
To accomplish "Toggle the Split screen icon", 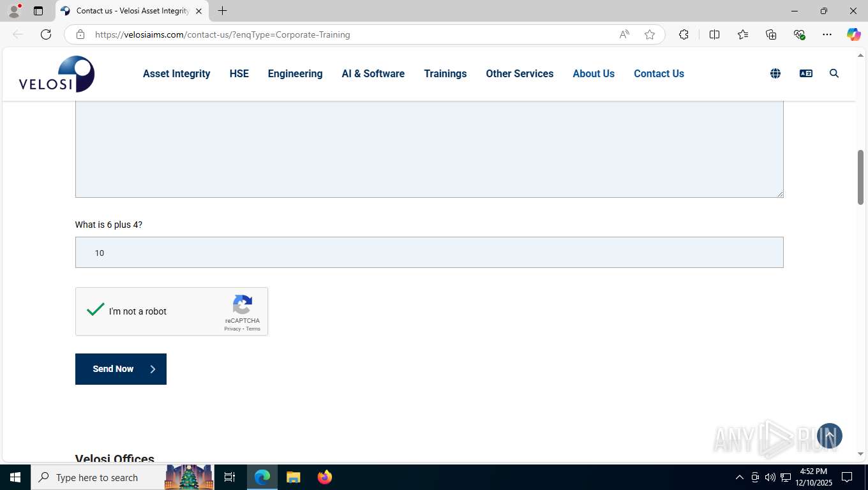I will 715,34.
